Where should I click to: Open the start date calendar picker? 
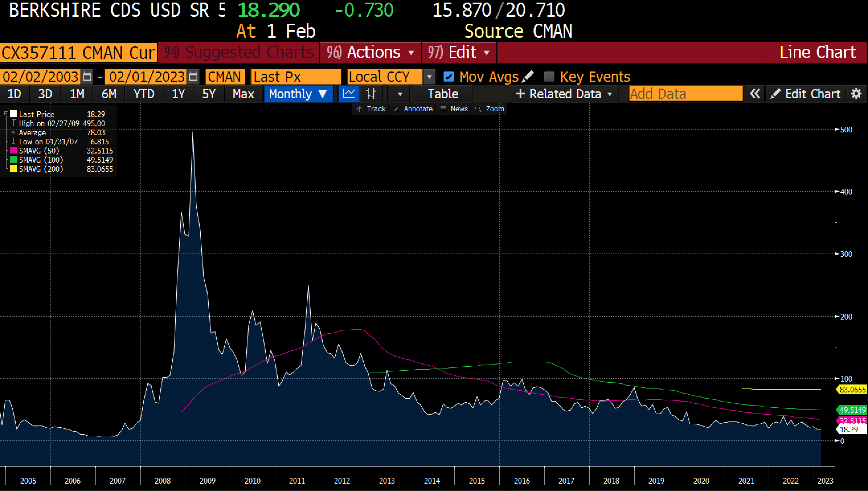(x=87, y=77)
